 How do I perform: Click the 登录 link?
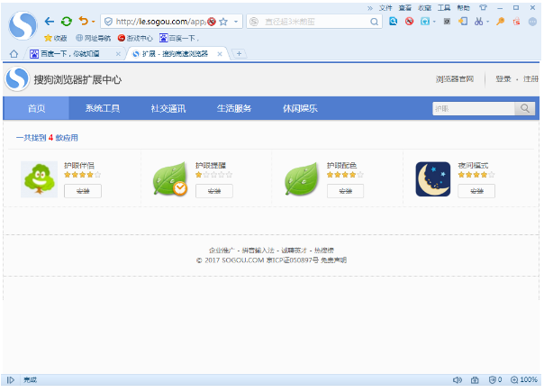[x=503, y=79]
